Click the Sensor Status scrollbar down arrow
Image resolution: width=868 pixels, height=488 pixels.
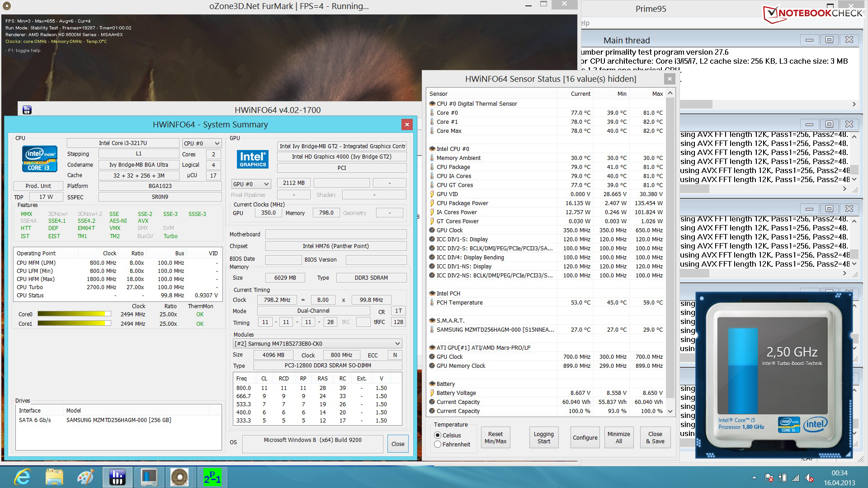coord(670,411)
